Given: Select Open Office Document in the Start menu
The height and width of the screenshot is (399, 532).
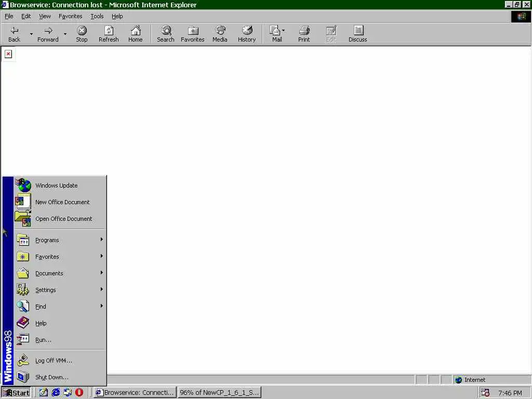Looking at the screenshot, I should 60,219.
